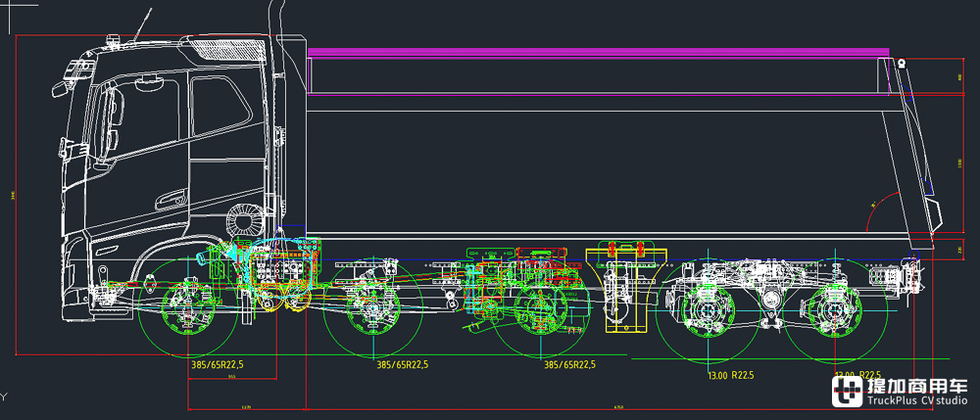This screenshot has height=420, width=980.
Task: Select the front axle 385/65R22,5 tire label
Action: 216,364
